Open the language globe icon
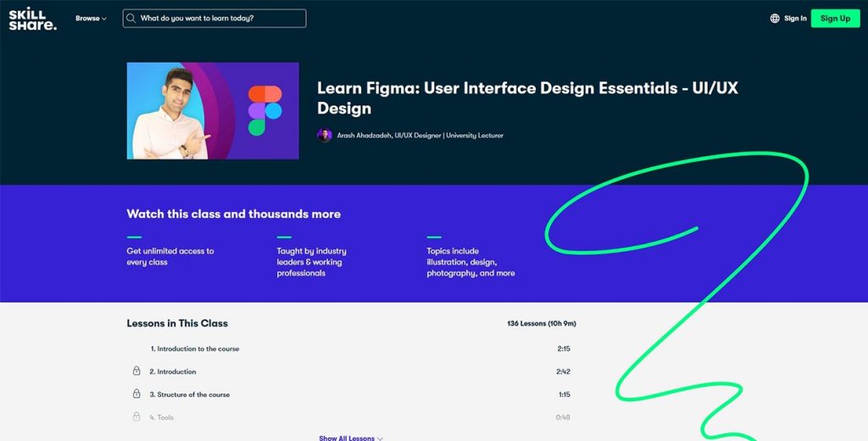Screen dimensions: 868x441 (775, 19)
